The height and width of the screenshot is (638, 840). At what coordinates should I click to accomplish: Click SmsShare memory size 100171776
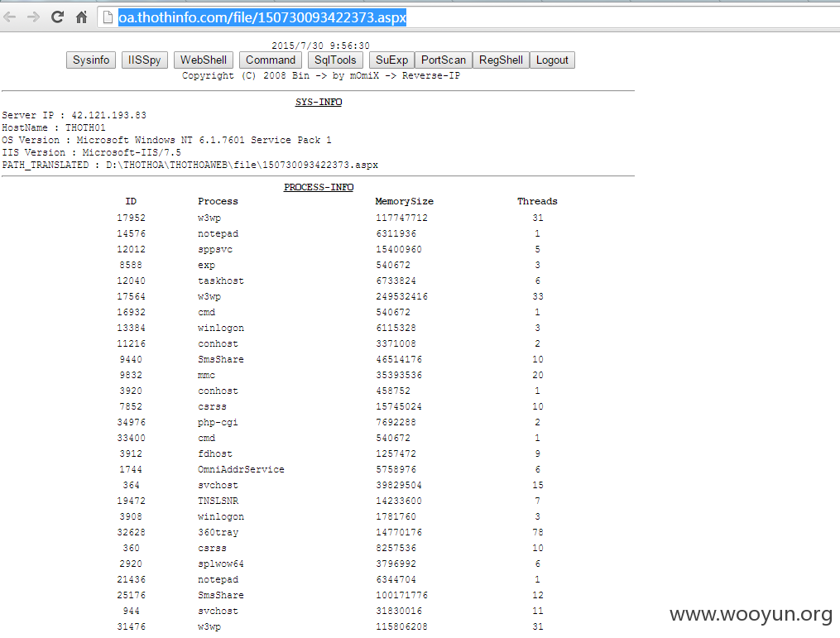coord(401,595)
